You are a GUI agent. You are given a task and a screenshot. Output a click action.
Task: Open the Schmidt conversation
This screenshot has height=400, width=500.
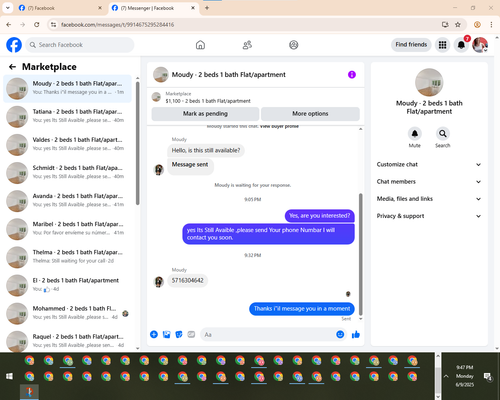click(x=68, y=173)
